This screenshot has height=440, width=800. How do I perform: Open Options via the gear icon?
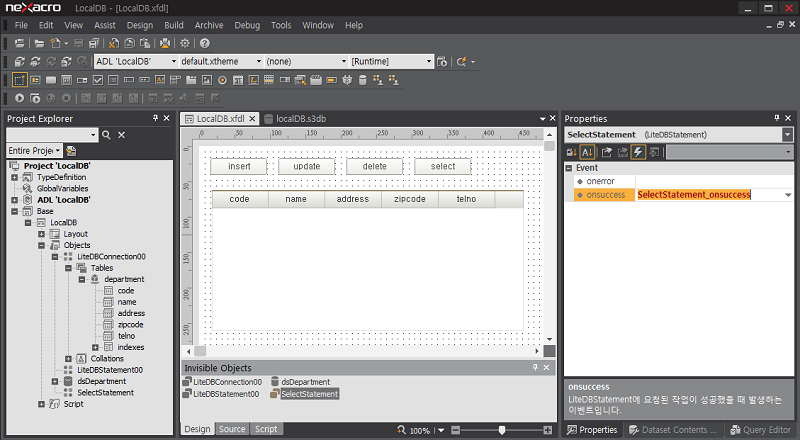[x=185, y=43]
